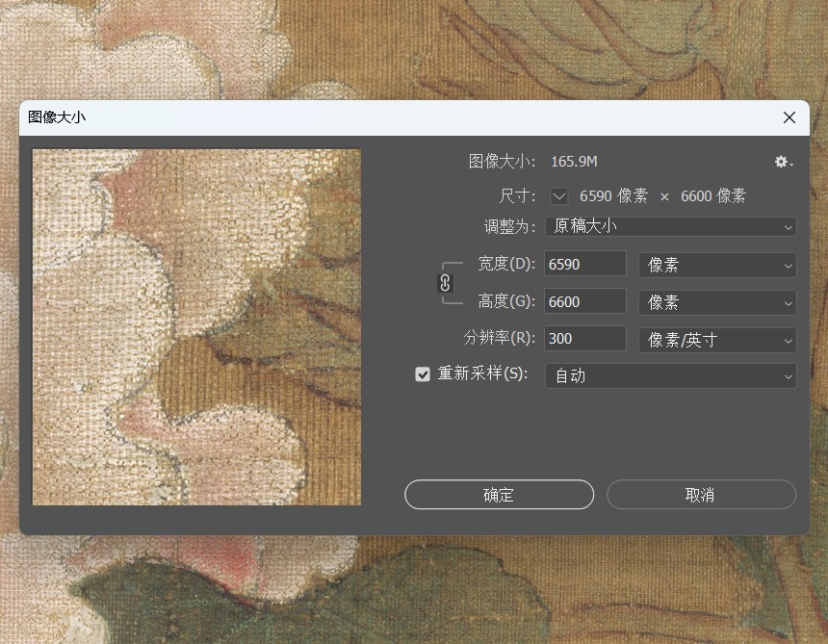Open the 分辨率 unit 像素/英寸 dropdown
828x644 pixels.
pos(717,340)
